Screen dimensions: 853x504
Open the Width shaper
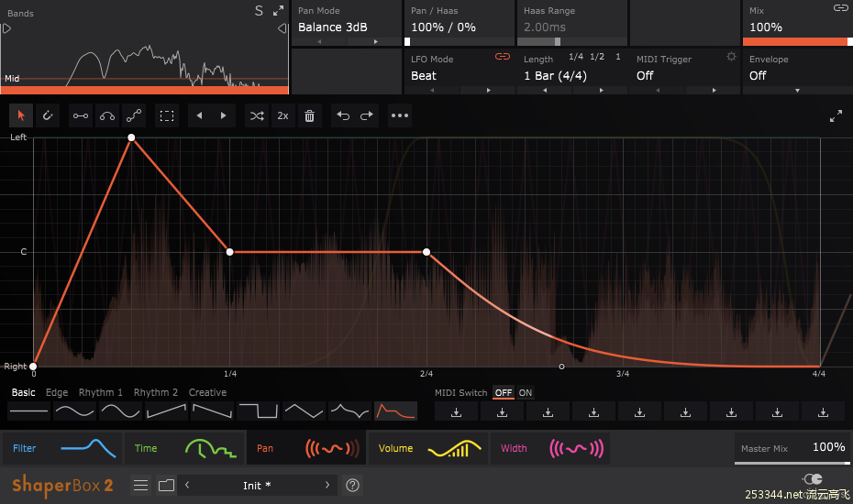tap(550, 448)
